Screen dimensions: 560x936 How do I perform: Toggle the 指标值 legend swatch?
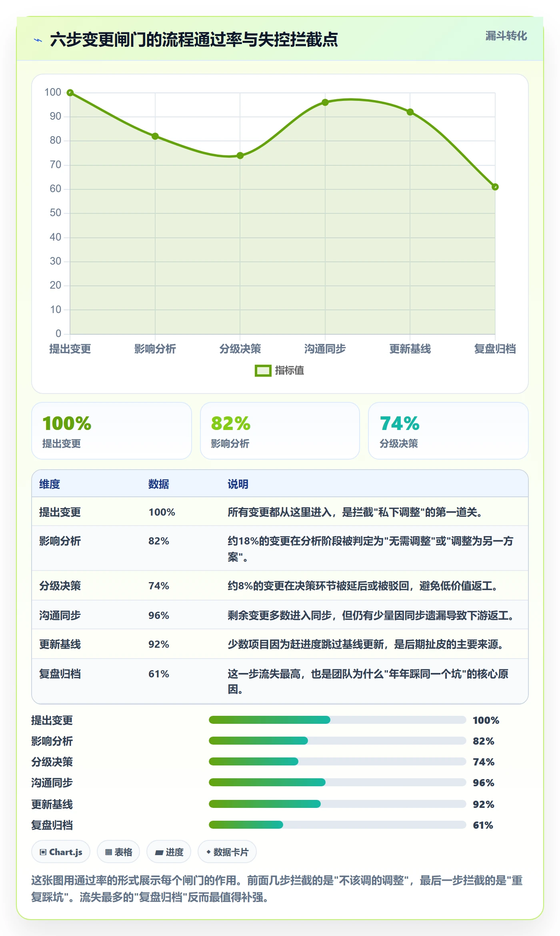263,371
